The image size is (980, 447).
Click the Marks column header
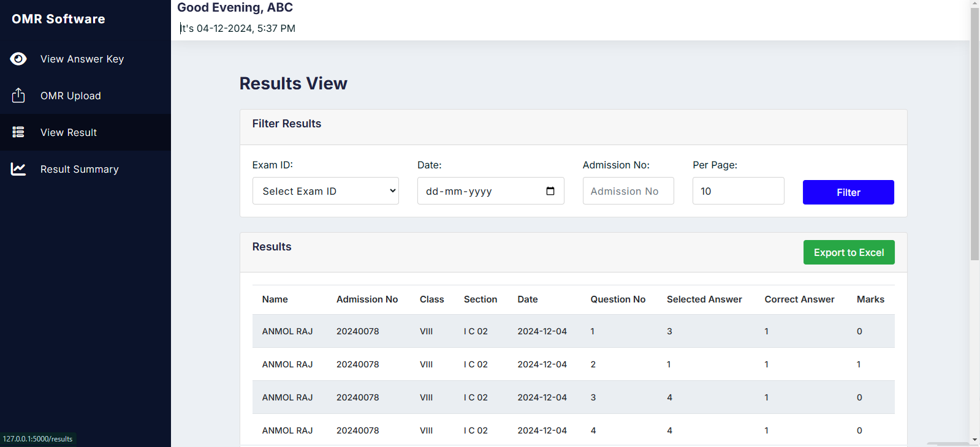point(870,299)
